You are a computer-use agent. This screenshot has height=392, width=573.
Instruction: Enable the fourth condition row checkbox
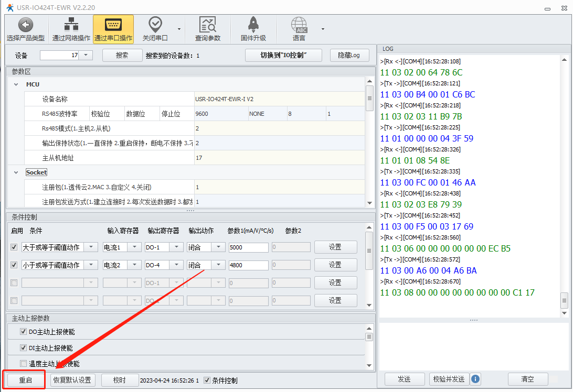tap(14, 300)
